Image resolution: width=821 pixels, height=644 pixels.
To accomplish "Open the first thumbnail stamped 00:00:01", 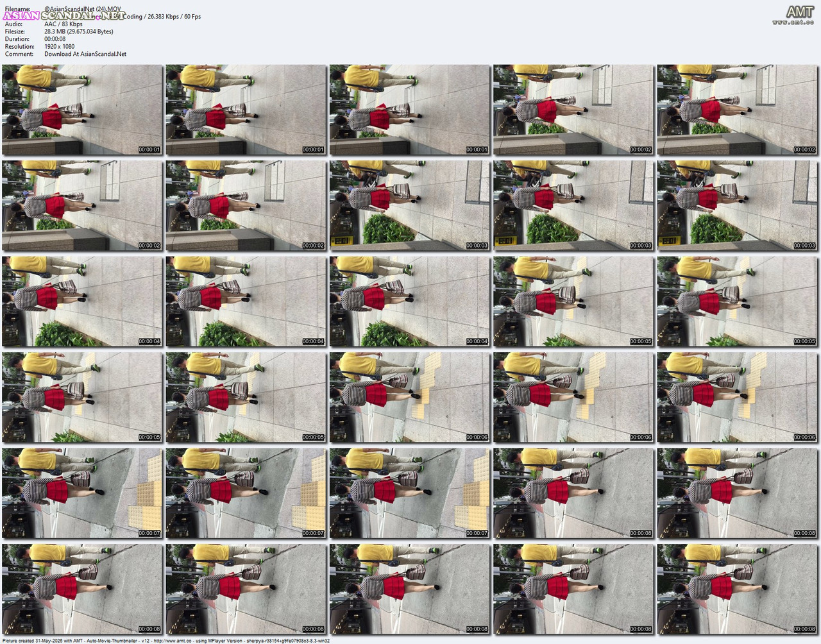I will [x=82, y=110].
